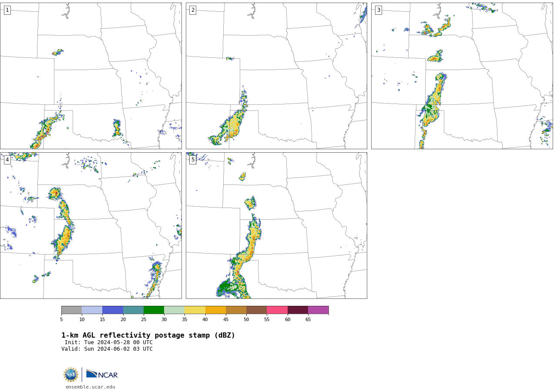Open ensemble member 5 reflectivity panel
The image size is (557, 392).
pyautogui.click(x=276, y=225)
